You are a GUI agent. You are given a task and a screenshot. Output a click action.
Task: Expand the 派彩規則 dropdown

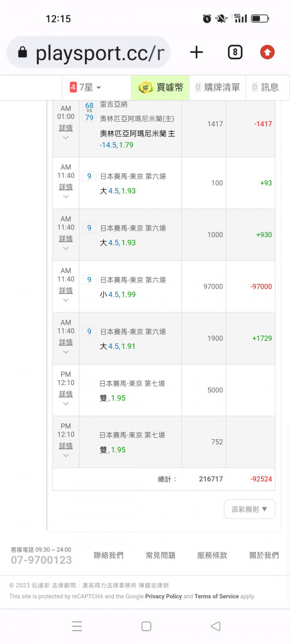click(249, 509)
